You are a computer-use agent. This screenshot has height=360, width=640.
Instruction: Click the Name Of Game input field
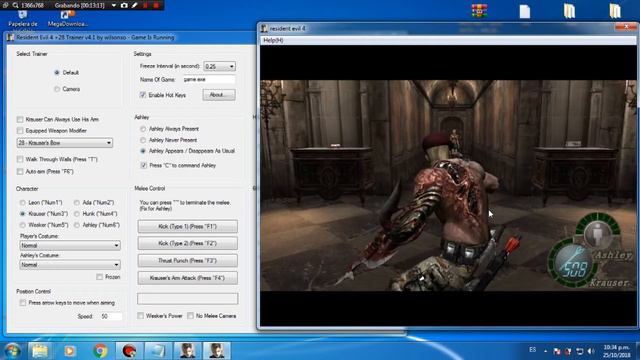209,80
